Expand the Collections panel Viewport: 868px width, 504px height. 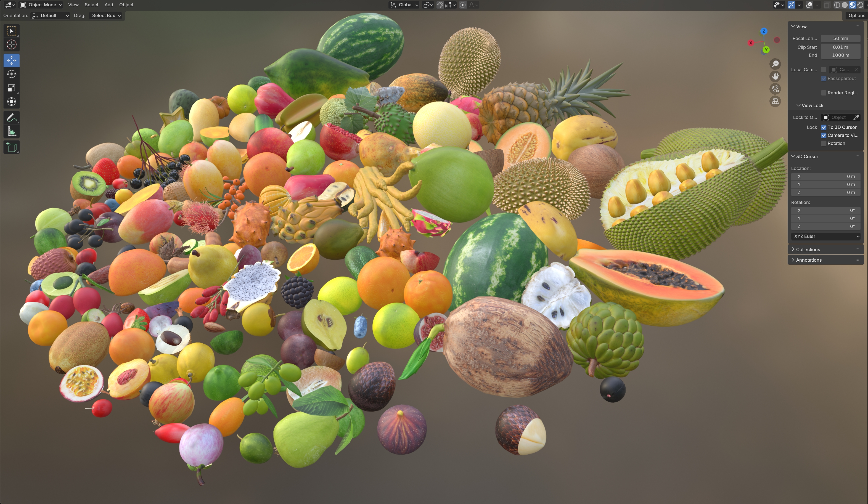click(x=808, y=250)
